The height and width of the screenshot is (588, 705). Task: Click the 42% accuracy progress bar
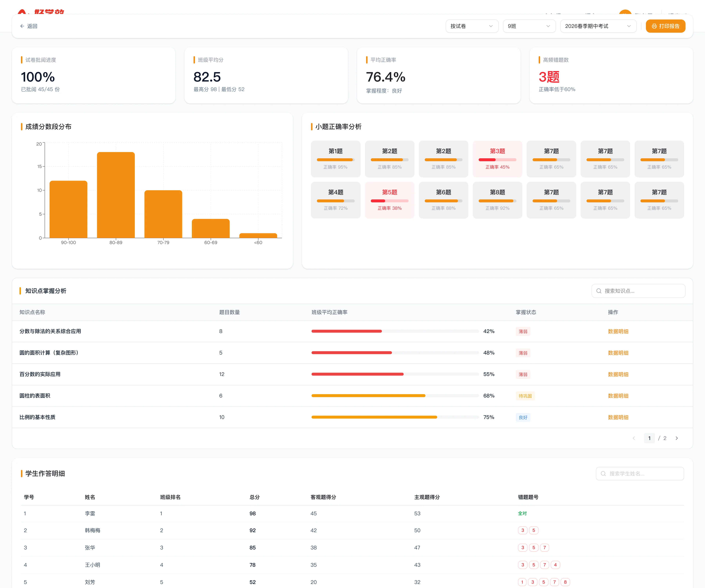point(395,331)
